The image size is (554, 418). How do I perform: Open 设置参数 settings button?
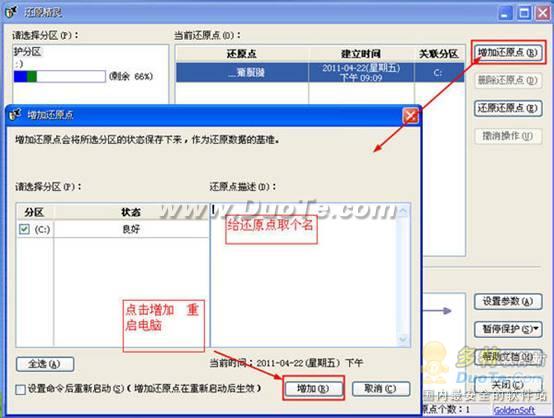pos(508,301)
